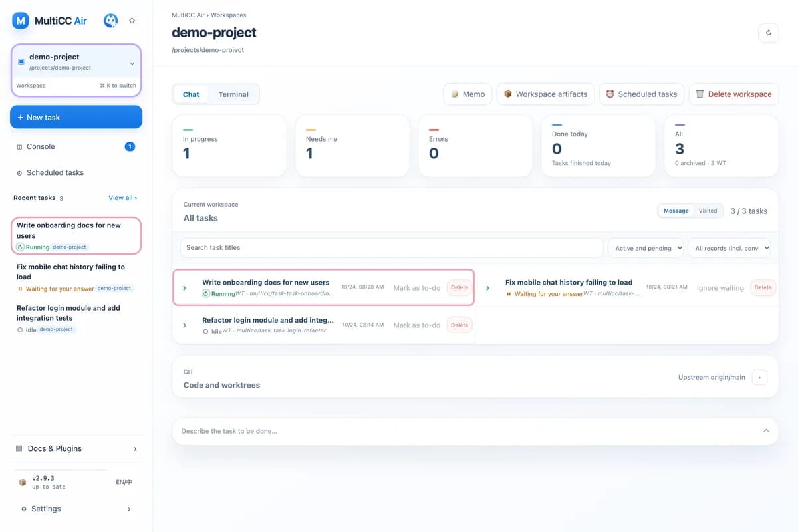This screenshot has height=532, width=798.
Task: Click the blue badge showing 1 next to Console
Action: [x=130, y=146]
